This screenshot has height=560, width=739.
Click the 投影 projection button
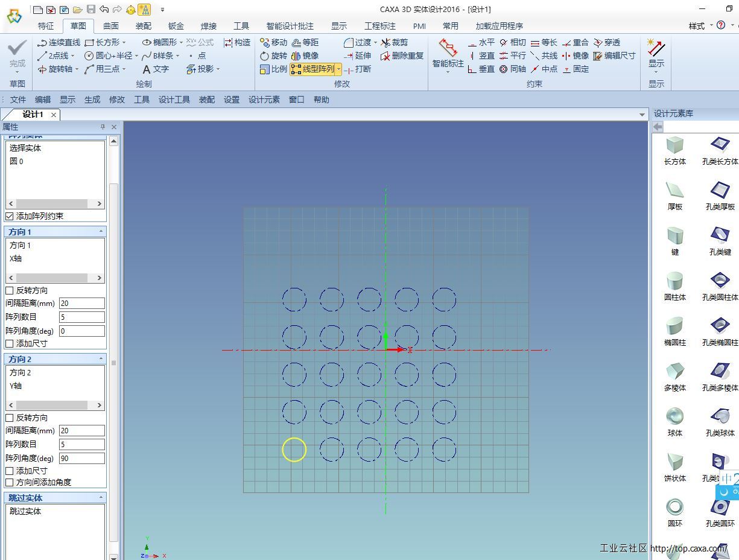click(x=203, y=69)
